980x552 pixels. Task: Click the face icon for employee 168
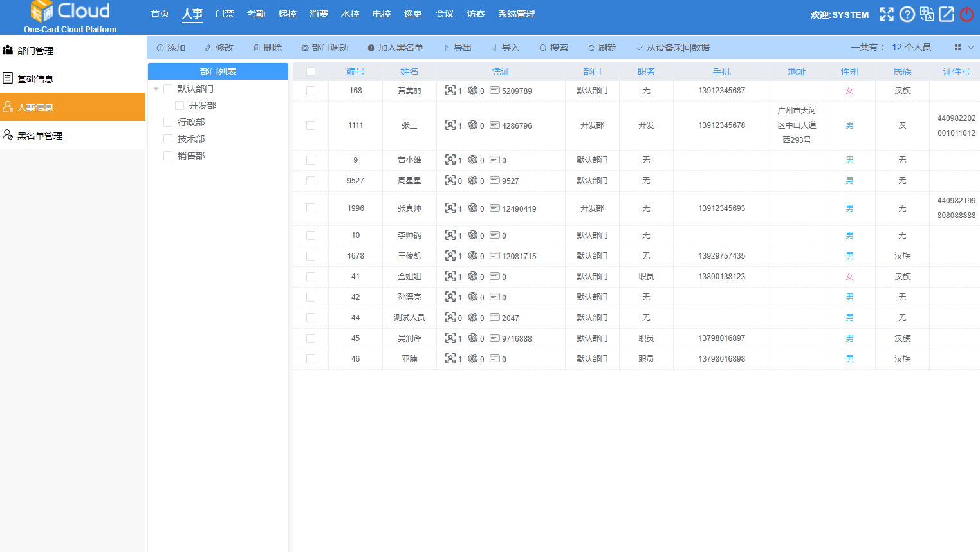[450, 91]
